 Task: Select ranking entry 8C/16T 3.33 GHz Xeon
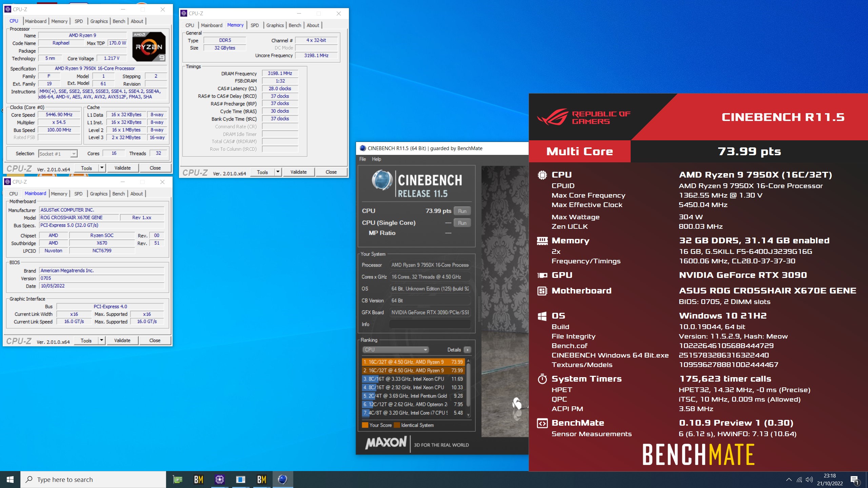[x=413, y=379]
